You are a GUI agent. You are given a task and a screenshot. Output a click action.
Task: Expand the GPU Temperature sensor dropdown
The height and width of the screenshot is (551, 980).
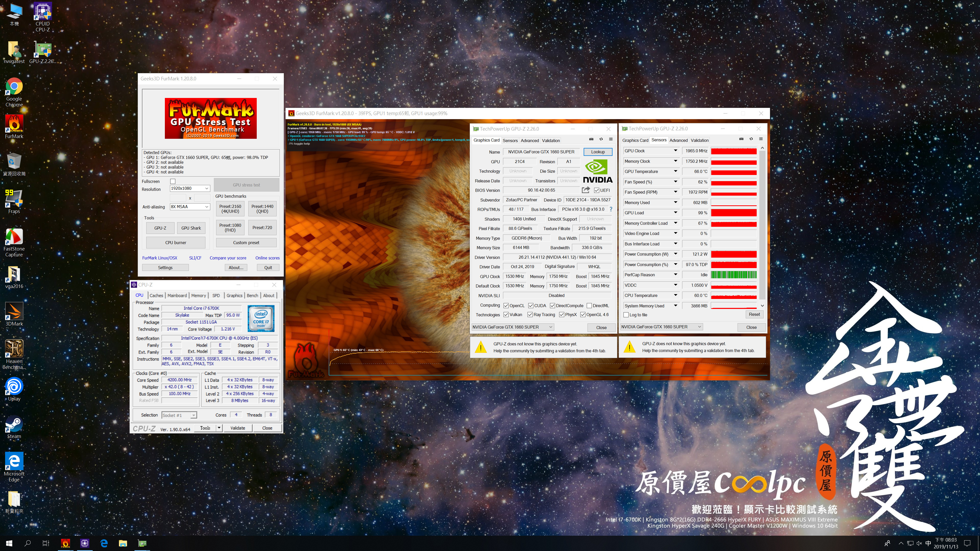point(676,171)
